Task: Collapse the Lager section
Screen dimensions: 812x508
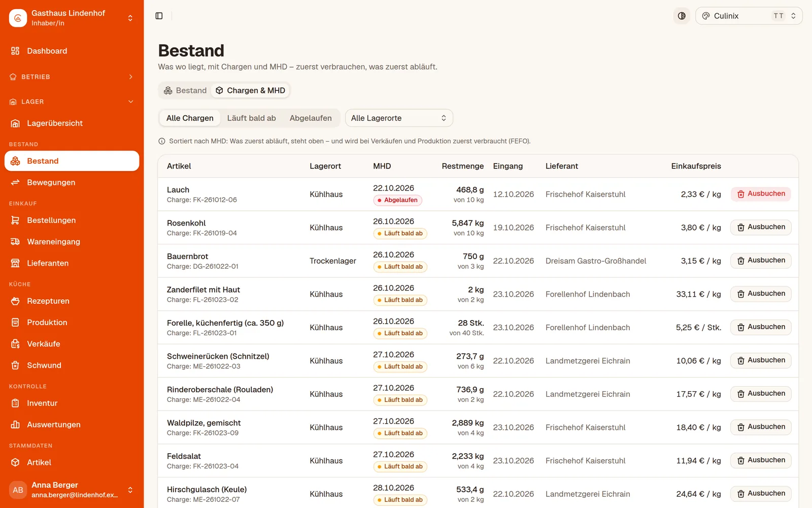Action: click(72, 102)
